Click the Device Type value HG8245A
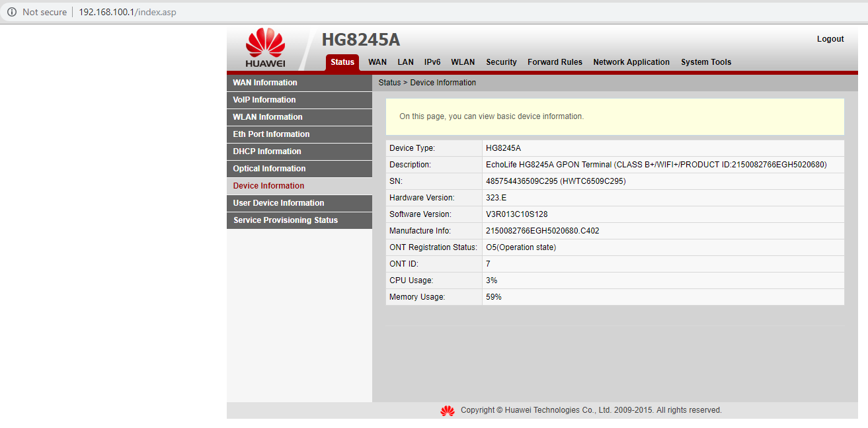Screen dimensions: 868x428 click(503, 148)
